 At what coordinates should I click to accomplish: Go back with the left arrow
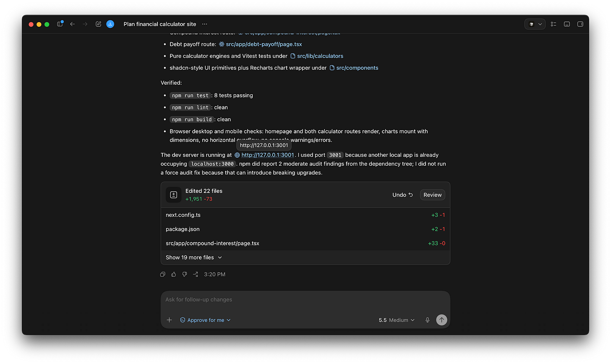[73, 24]
